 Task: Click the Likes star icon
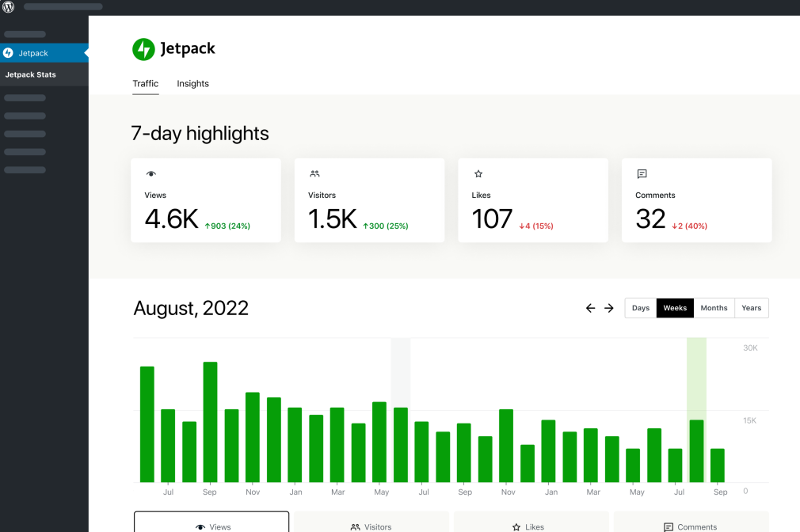478,174
